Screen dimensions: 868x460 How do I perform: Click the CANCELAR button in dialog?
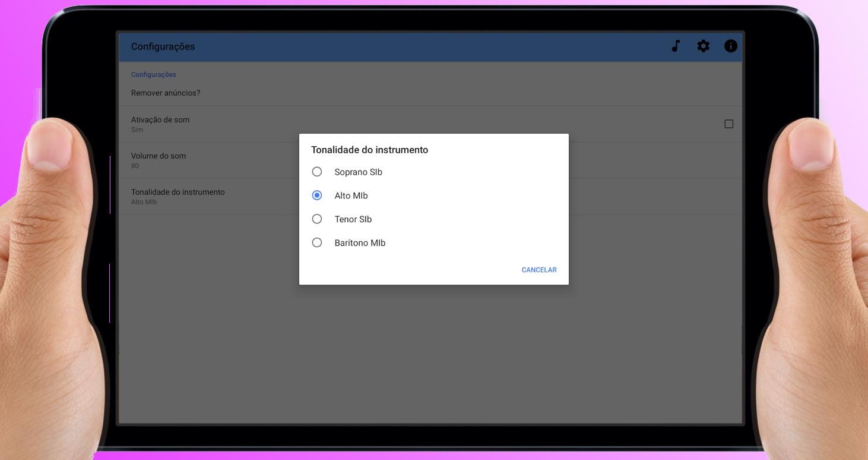tap(539, 270)
